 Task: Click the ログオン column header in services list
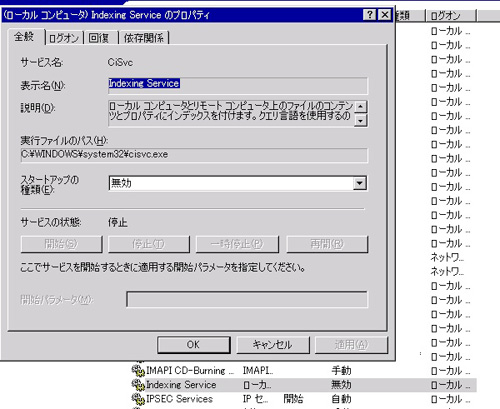click(451, 15)
